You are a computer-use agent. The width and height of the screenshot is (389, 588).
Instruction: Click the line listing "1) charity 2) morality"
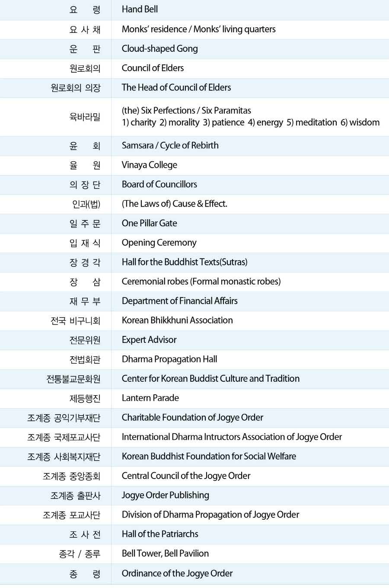(251, 123)
